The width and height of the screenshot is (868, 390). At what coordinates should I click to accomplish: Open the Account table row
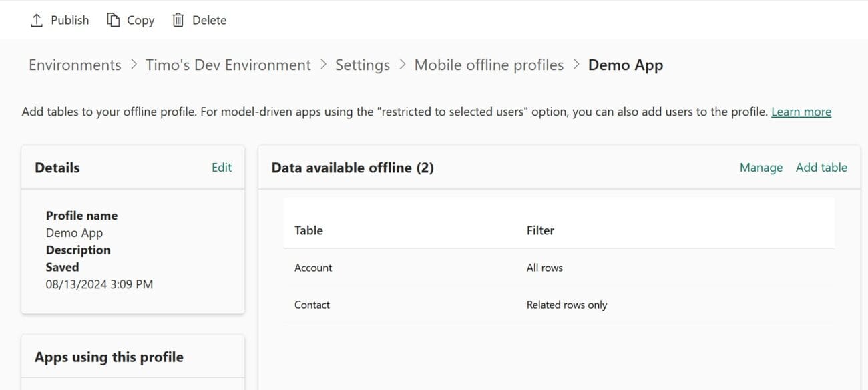pyautogui.click(x=313, y=268)
